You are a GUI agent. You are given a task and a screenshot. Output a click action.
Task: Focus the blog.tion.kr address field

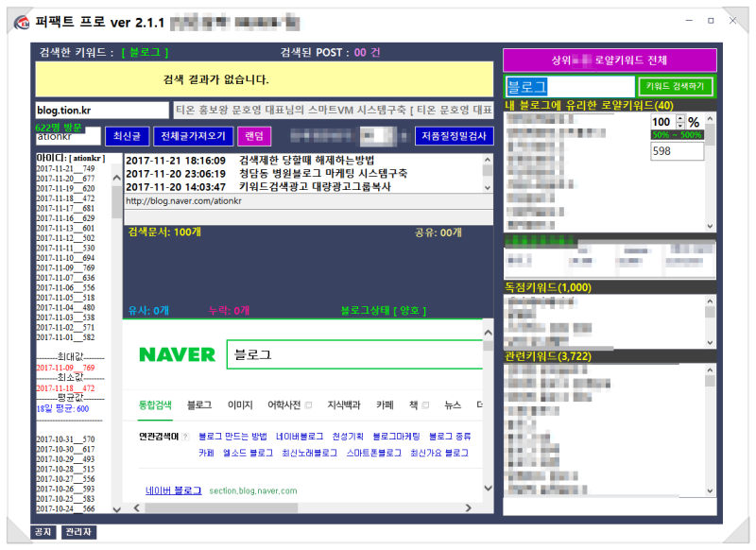tap(102, 110)
